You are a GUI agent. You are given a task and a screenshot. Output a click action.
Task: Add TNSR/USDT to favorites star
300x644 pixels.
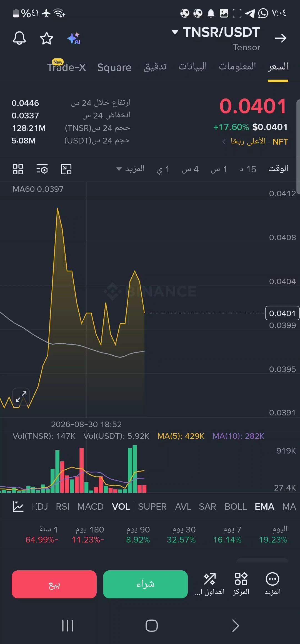[46, 38]
